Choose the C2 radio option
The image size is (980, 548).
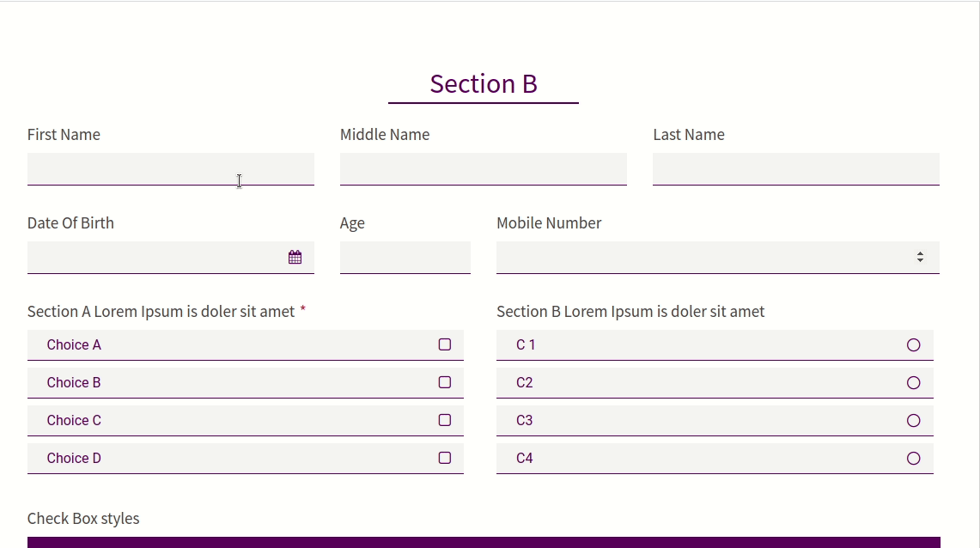pos(913,382)
